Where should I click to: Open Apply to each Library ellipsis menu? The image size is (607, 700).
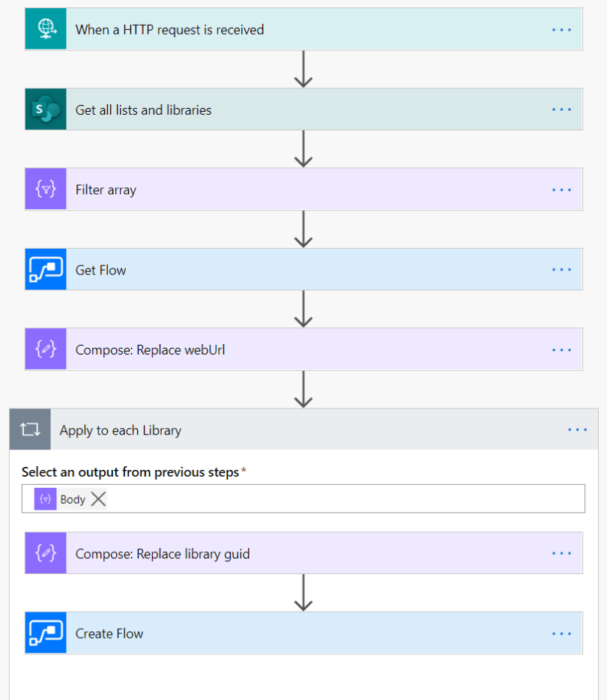(x=577, y=430)
